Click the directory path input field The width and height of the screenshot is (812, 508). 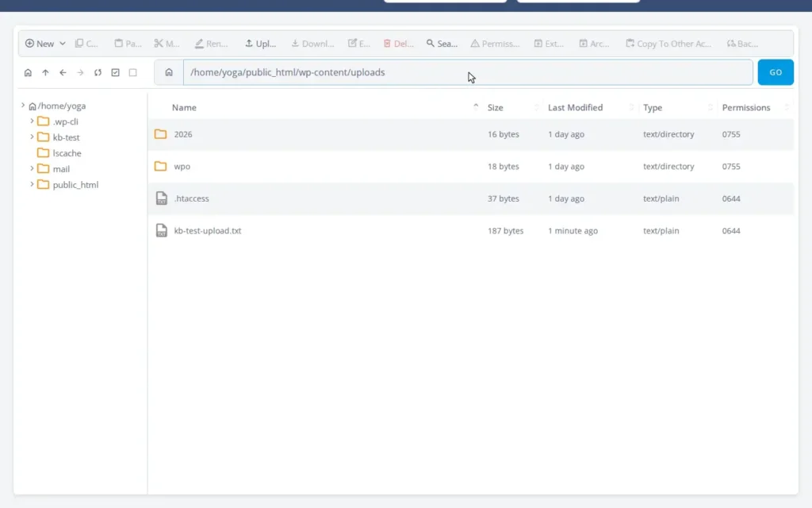468,72
